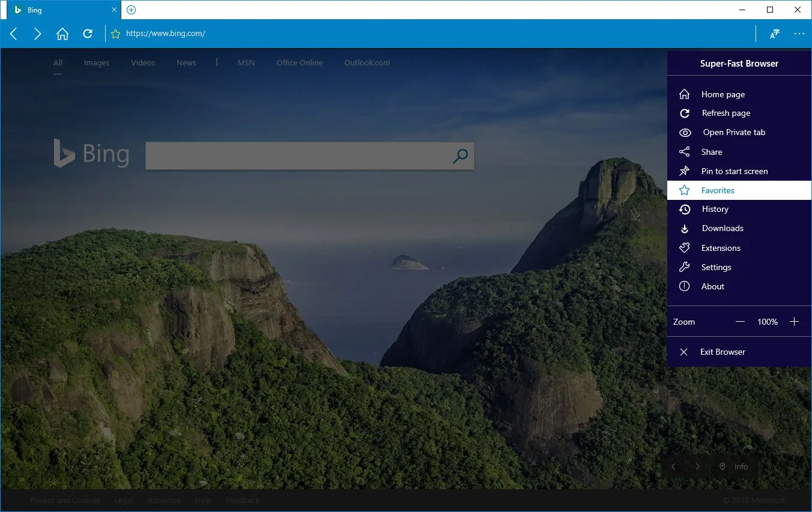Select About in the menu
Image resolution: width=812 pixels, height=512 pixels.
click(x=739, y=286)
